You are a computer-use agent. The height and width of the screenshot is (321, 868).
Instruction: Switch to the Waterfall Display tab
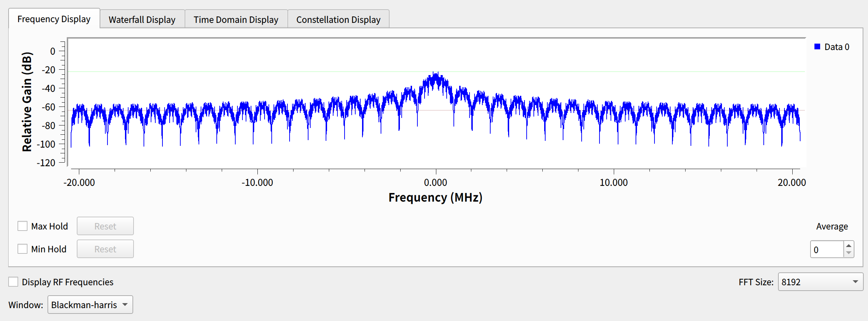(142, 20)
